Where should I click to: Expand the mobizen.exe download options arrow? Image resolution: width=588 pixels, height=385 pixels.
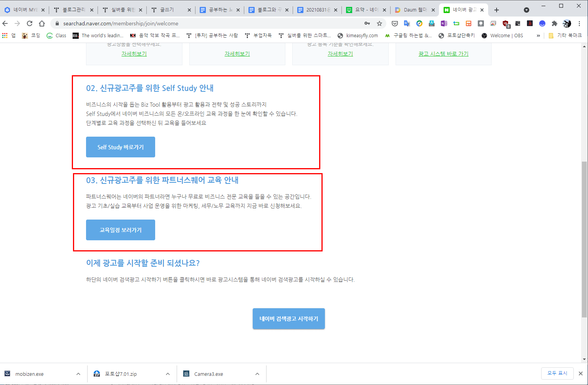78,374
